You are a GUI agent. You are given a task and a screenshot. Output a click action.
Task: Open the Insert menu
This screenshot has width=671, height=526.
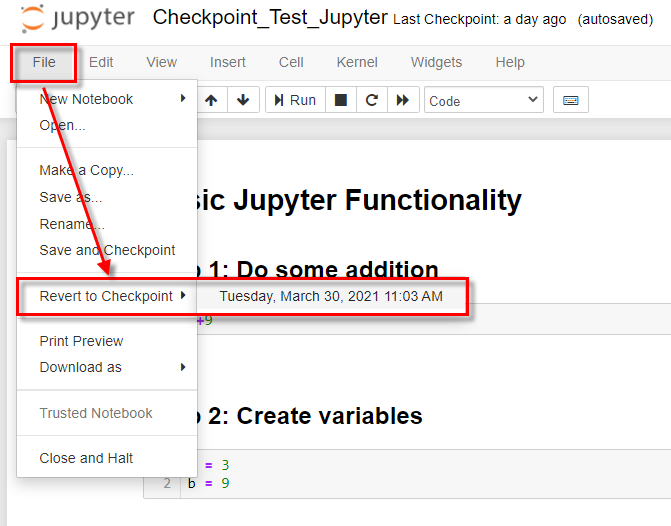(x=228, y=62)
